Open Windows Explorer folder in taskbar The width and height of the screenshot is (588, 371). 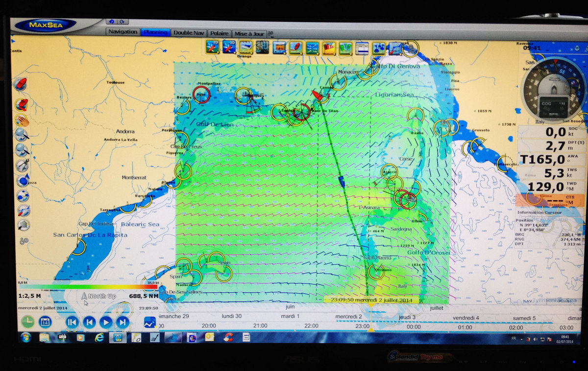point(44,338)
